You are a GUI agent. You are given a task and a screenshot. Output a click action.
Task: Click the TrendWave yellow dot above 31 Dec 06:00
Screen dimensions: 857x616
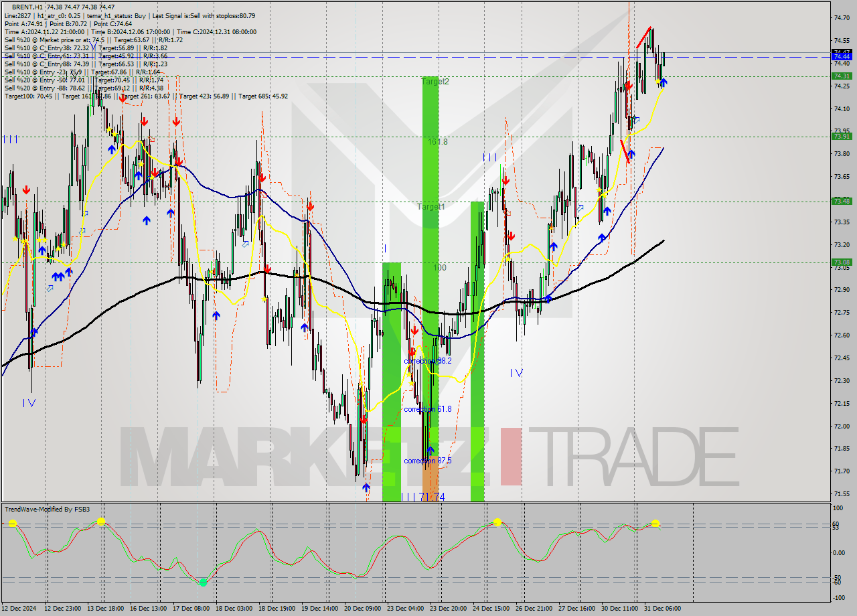655,524
